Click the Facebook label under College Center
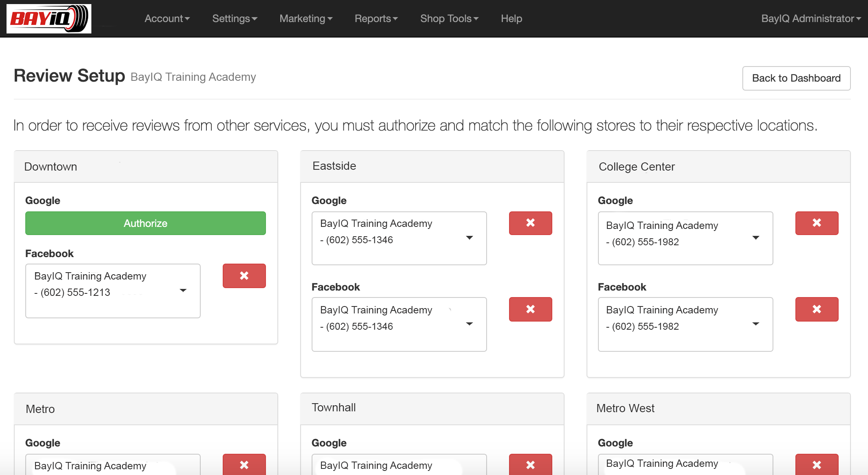This screenshot has width=868, height=475. point(622,287)
